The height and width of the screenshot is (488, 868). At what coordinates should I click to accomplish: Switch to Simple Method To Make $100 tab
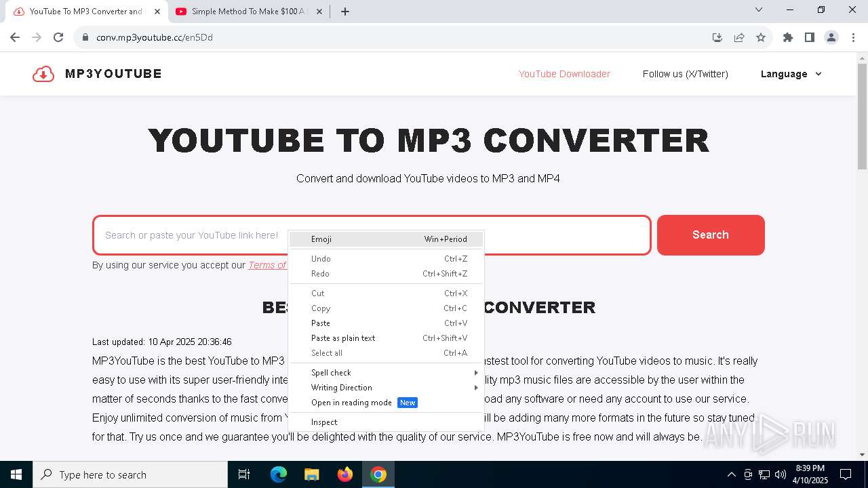pos(248,12)
